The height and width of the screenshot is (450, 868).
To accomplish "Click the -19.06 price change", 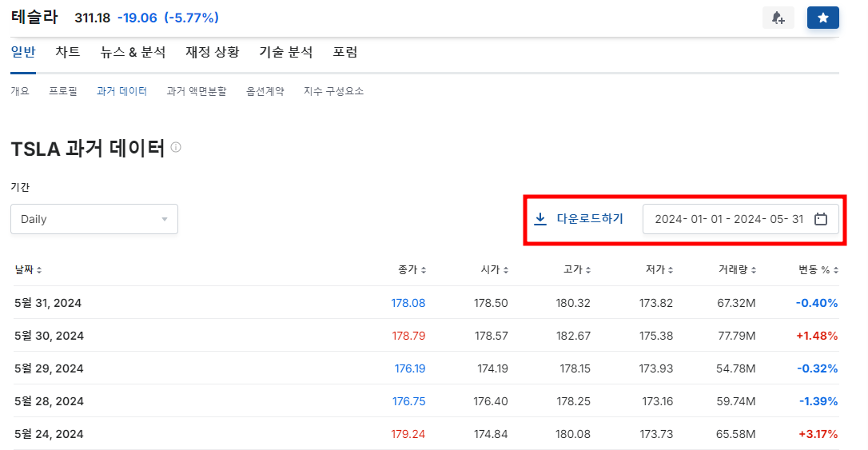I will 137,18.
